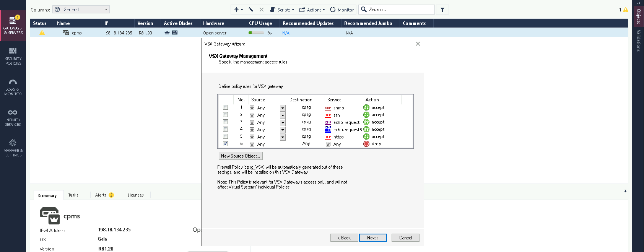Check the ssh rule 2 checkbox
The width and height of the screenshot is (644, 252).
225,115
